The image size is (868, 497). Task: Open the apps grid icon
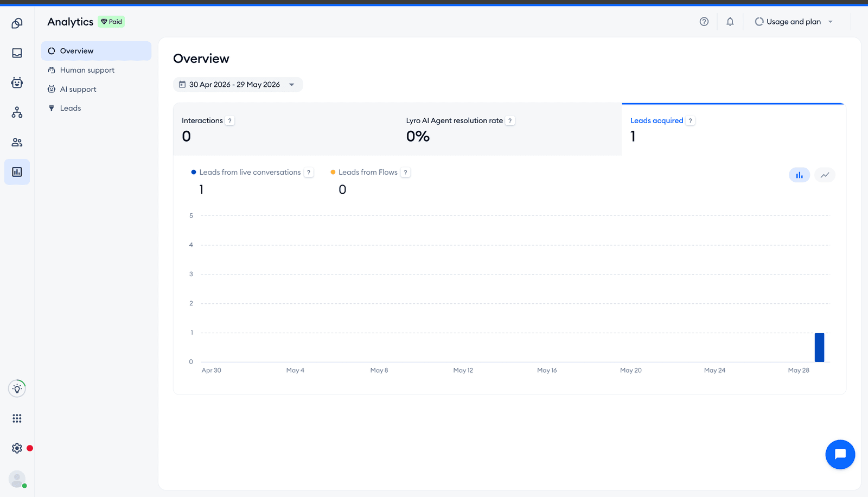[17, 418]
